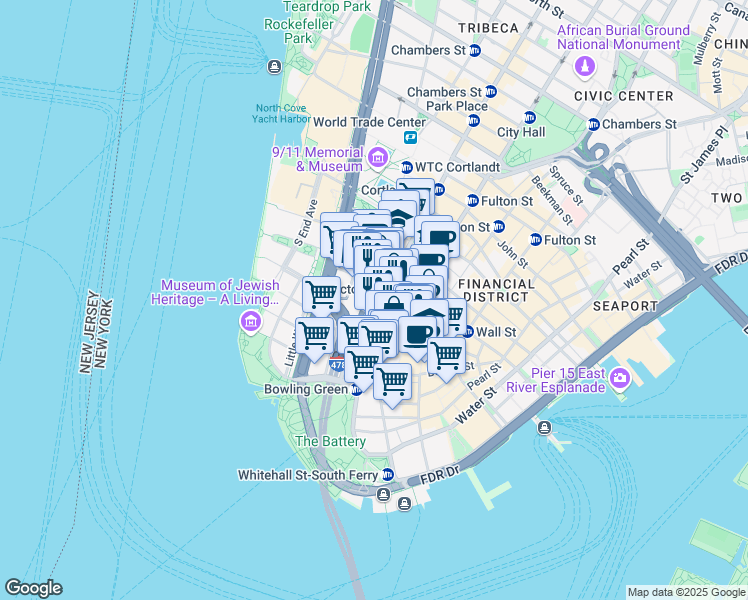Click Chambers St subway icon near Civic Center
748x600 pixels.
[x=593, y=124]
